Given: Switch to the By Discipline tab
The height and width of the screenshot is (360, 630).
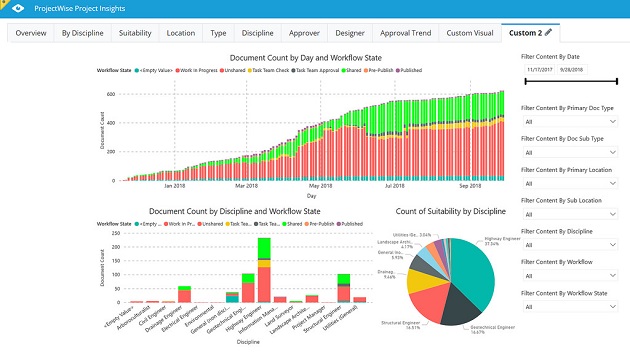Looking at the screenshot, I should (x=82, y=33).
